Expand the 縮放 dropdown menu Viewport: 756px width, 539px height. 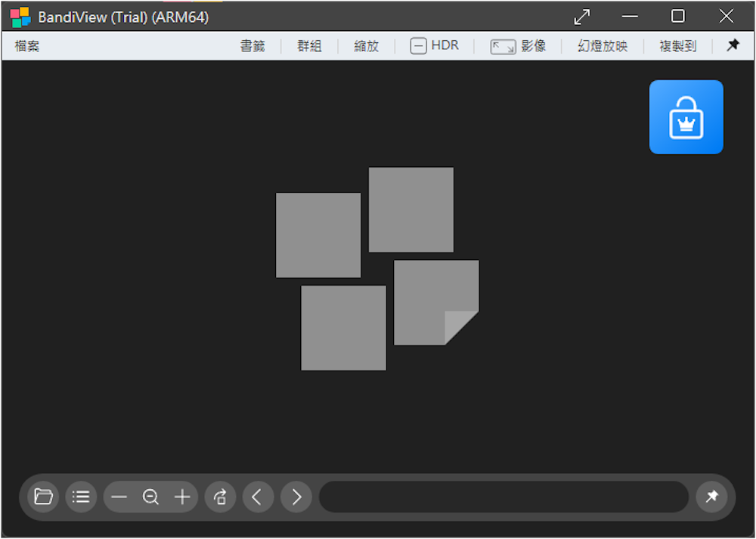click(367, 46)
